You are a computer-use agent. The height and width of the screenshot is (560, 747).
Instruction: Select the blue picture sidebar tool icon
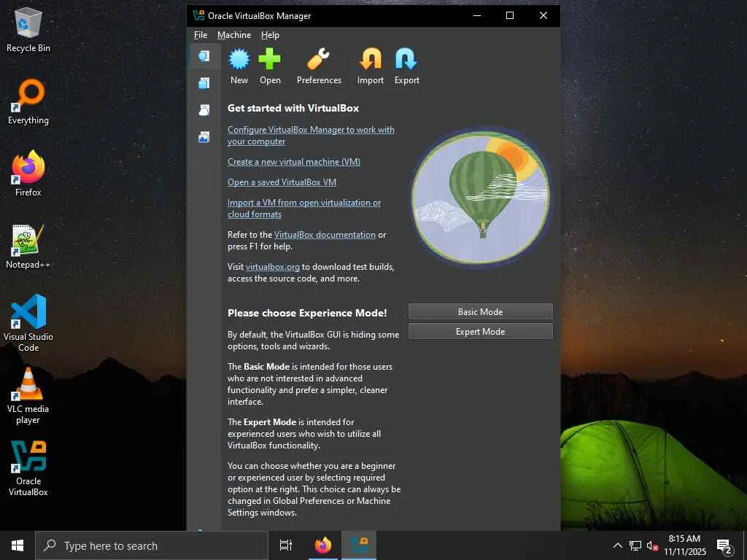pos(204,138)
